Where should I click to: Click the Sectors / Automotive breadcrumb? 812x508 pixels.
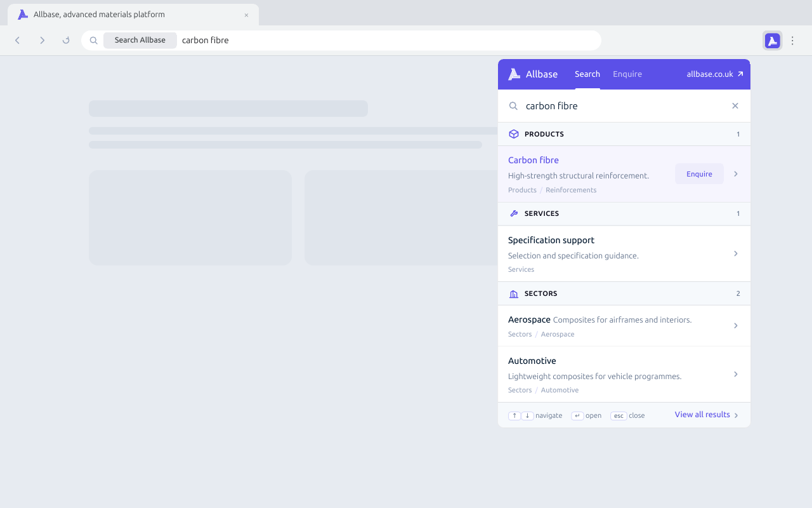pyautogui.click(x=543, y=390)
